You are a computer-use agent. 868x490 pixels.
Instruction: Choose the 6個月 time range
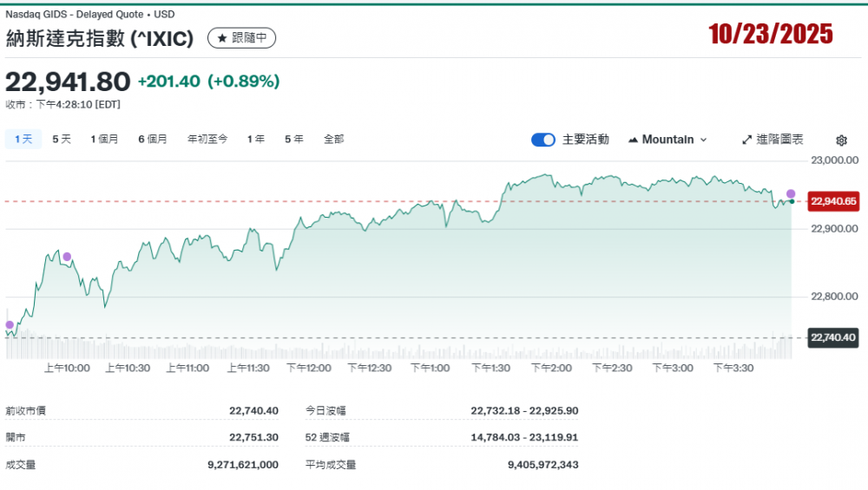pos(152,139)
